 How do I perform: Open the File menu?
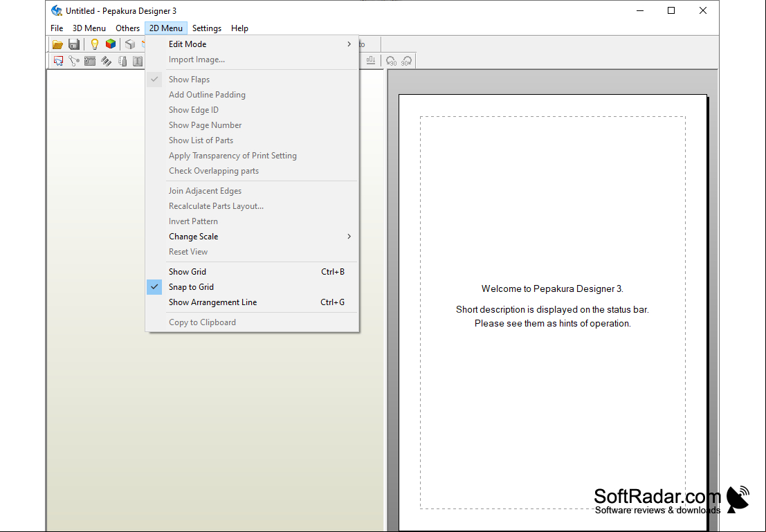57,28
